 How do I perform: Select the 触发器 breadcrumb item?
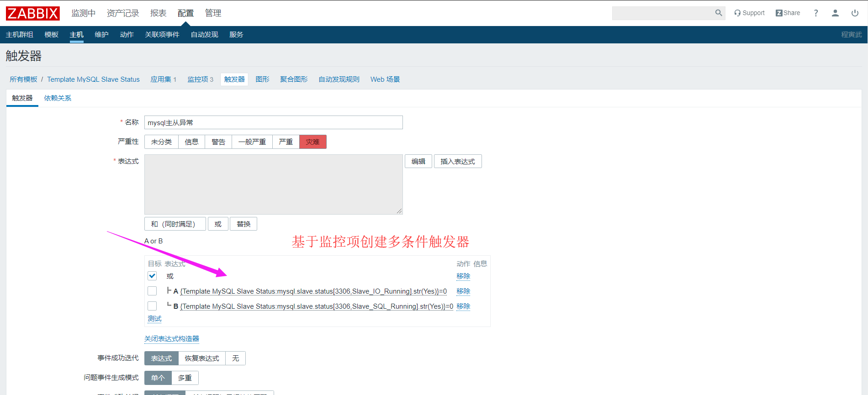234,79
